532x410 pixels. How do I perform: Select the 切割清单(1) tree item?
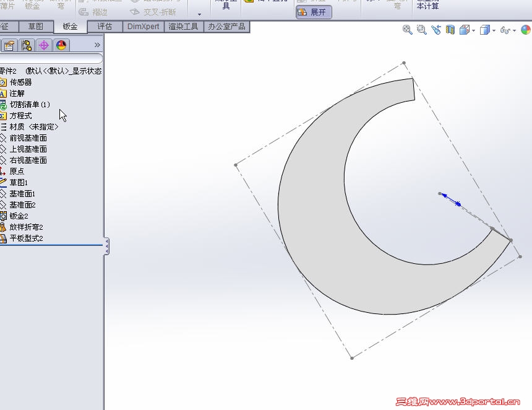pos(30,105)
